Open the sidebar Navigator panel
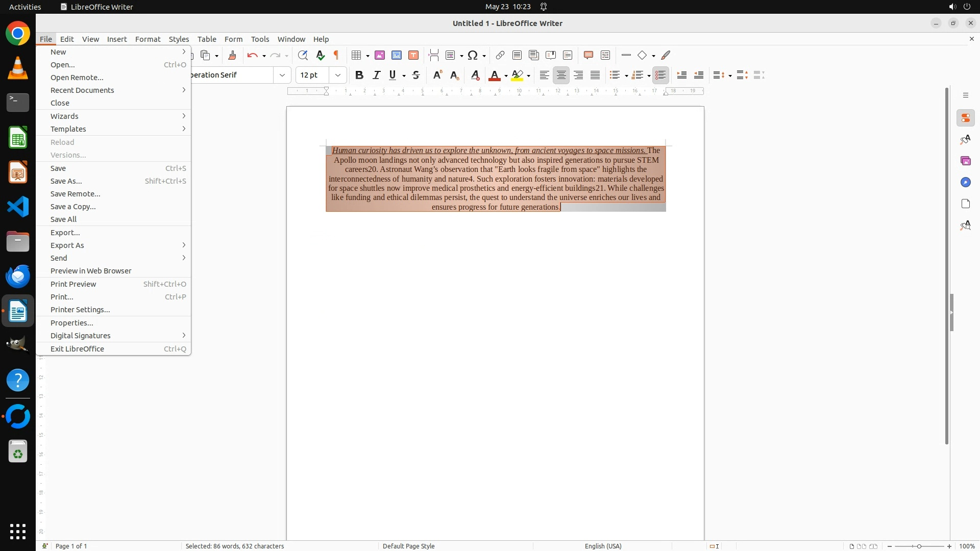 (x=965, y=182)
